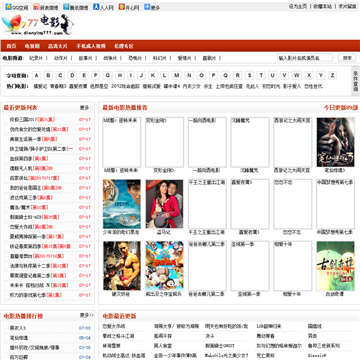Share via the QQ空间 icon
Image resolution: width=360 pixels, height=360 pixels.
[x=8, y=7]
